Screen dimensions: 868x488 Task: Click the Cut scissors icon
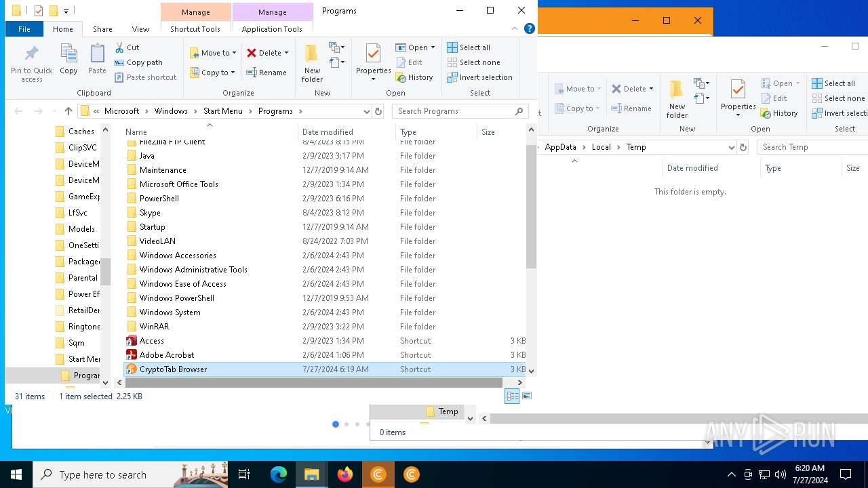point(119,47)
